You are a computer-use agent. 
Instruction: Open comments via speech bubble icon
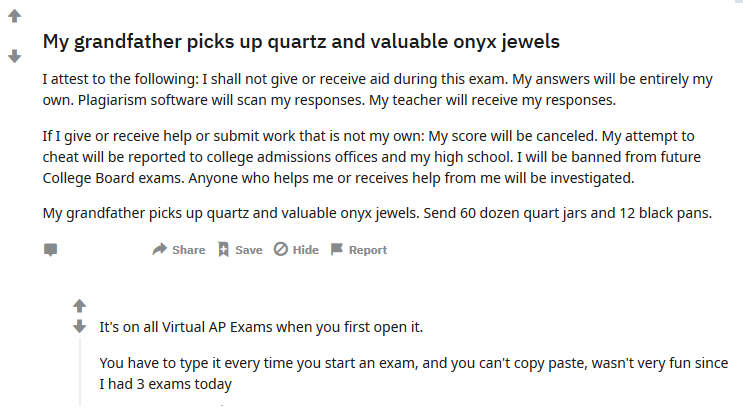click(51, 250)
